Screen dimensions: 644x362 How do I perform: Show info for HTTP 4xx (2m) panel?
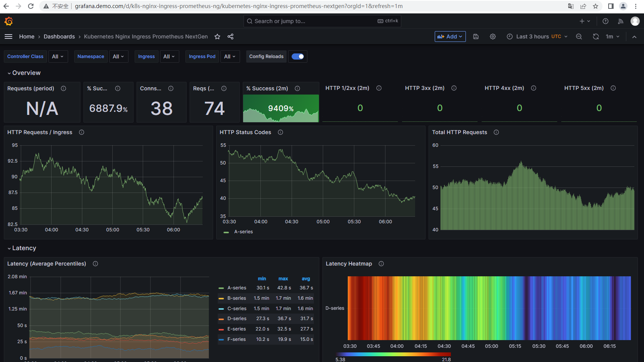[x=534, y=88]
